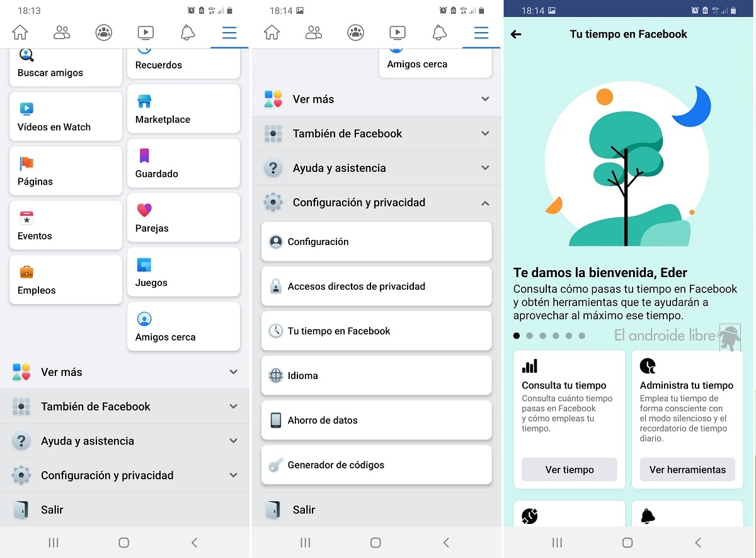Viewport: 756px width, 558px height.
Task: Open Groups tab in left phone screen
Action: click(104, 33)
